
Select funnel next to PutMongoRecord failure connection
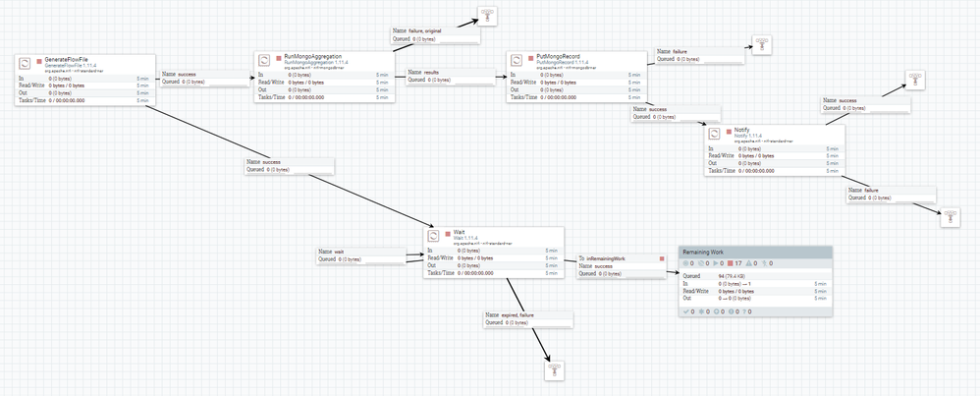[x=761, y=45]
